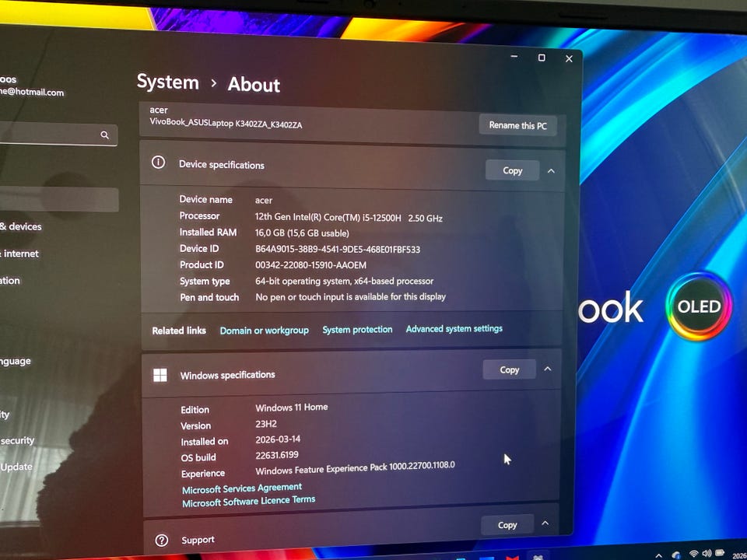Go back to System in breadcrumb
Image resolution: width=747 pixels, height=560 pixels.
point(168,82)
